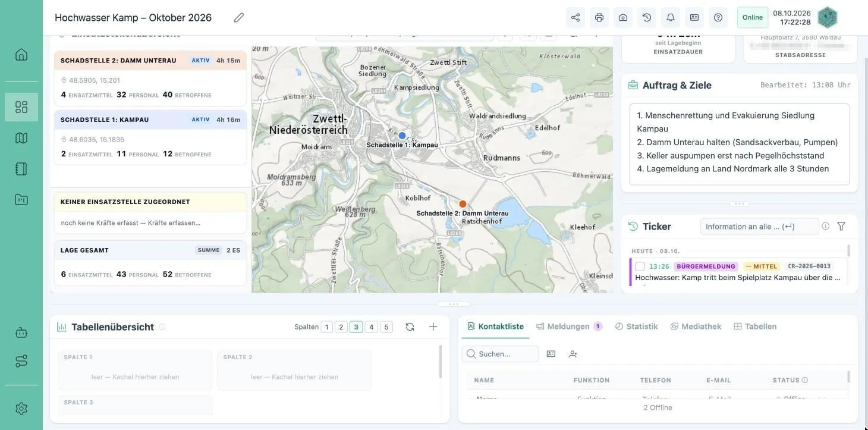Click the orange Damm Unterau map marker
The height and width of the screenshot is (430, 868).
click(x=463, y=204)
